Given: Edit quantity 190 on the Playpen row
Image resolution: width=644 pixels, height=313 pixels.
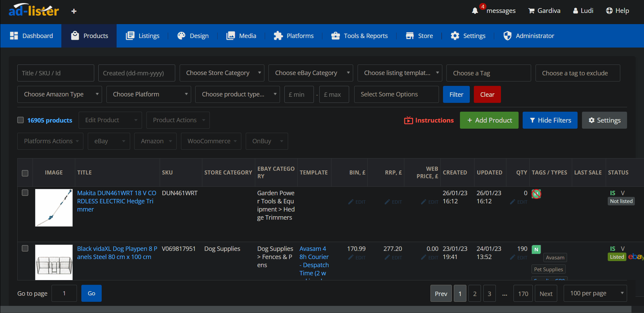Looking at the screenshot, I should coord(519,258).
